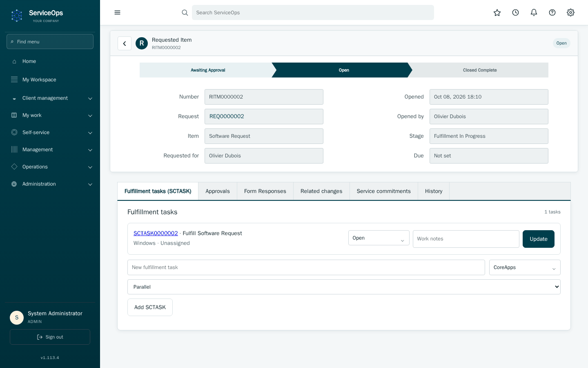Expand Self-service chevron
Screen dimensions: 588x368
tap(90, 133)
